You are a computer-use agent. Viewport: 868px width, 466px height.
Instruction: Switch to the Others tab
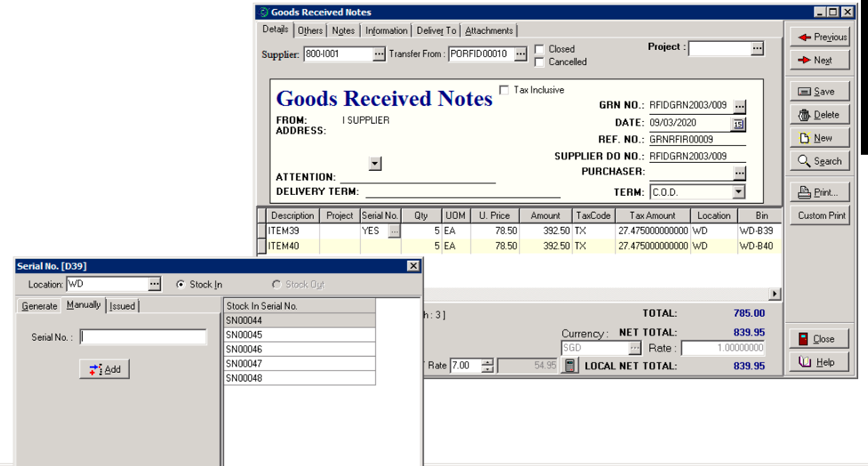310,30
